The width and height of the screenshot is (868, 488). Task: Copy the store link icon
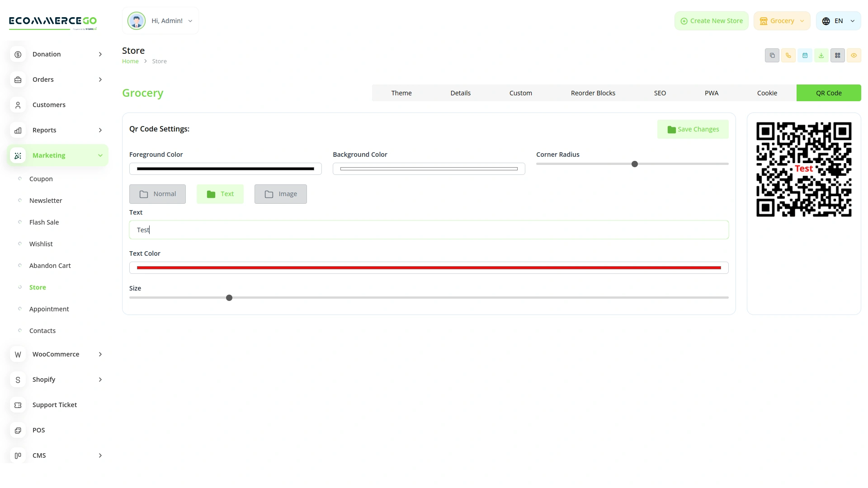pyautogui.click(x=772, y=55)
